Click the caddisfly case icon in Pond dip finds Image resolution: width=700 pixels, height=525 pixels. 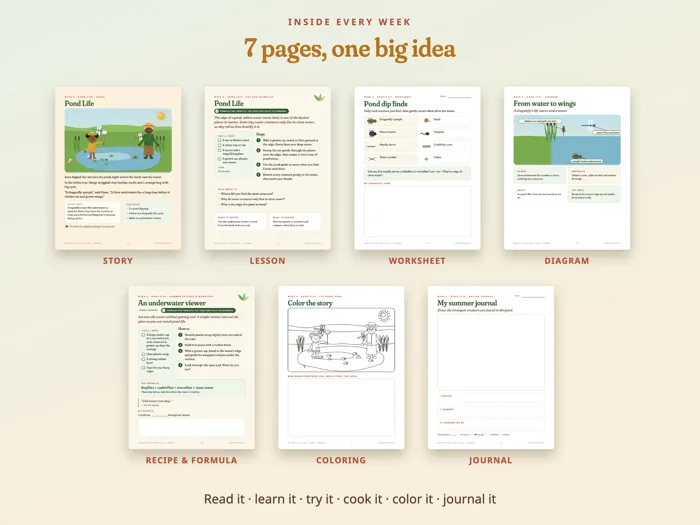tap(426, 146)
